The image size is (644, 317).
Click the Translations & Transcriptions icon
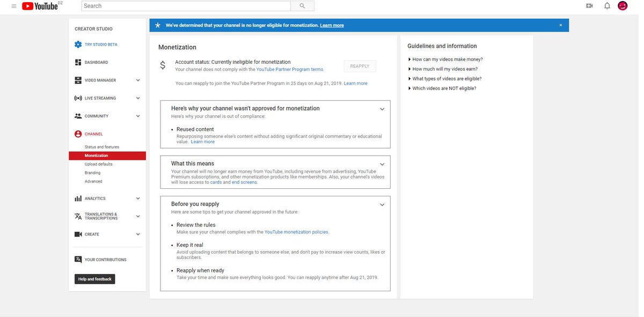point(78,216)
